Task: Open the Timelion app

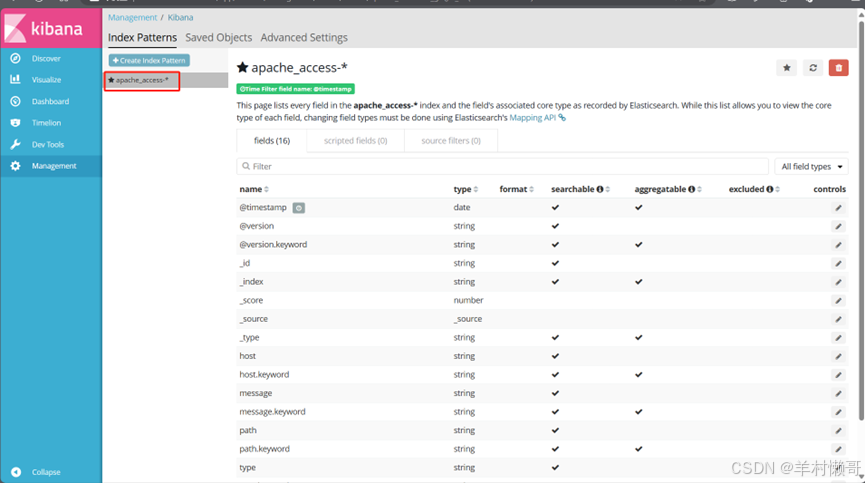Action: (x=46, y=123)
